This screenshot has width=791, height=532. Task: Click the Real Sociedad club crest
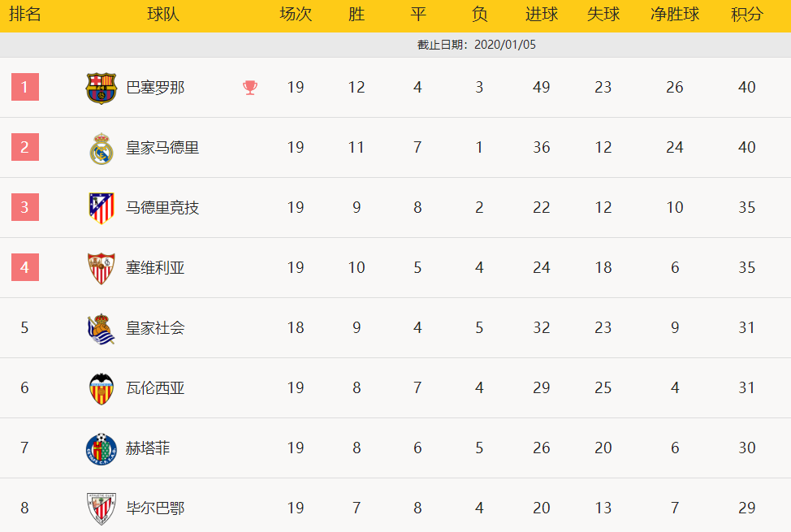102,329
